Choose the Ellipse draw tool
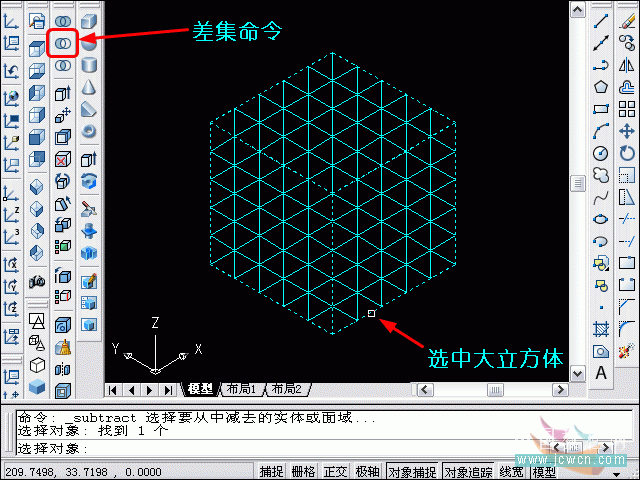The image size is (640, 480). coord(601,220)
